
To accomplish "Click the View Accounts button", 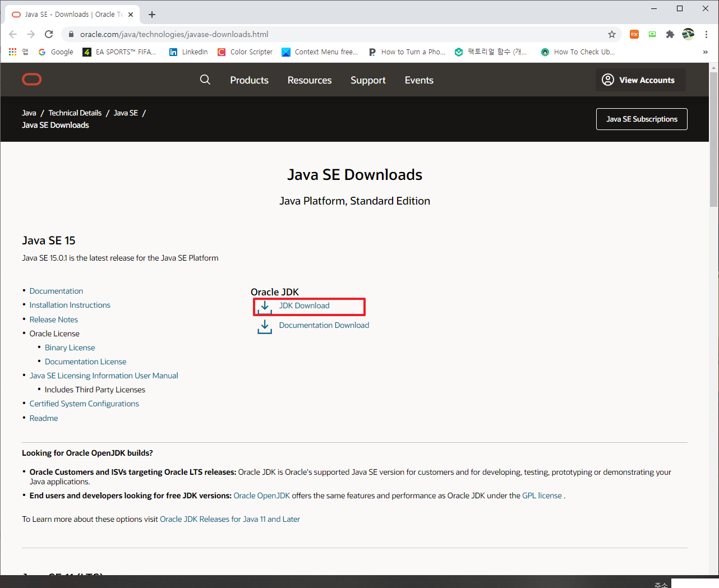I will [640, 80].
